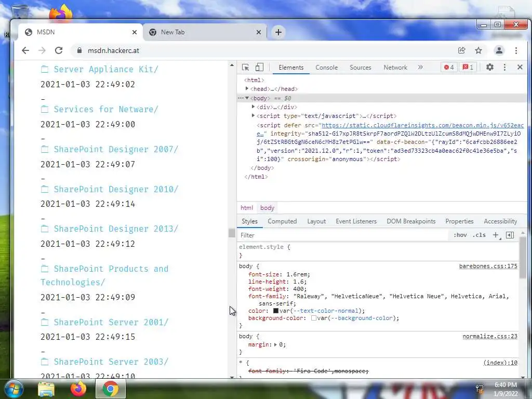Open the Windows Start menu orb
Viewport: 532px width, 399px height.
tap(13, 389)
